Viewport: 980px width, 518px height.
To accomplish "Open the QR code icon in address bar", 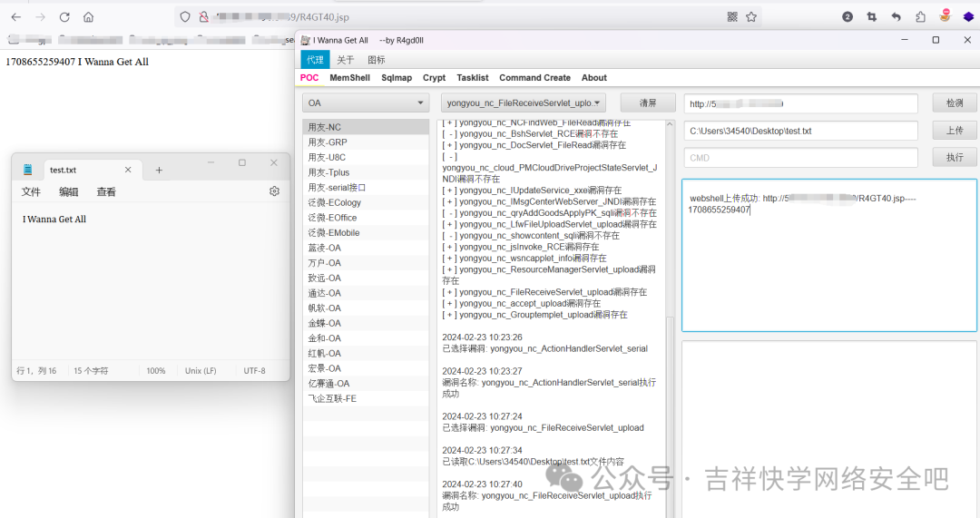I will point(732,17).
